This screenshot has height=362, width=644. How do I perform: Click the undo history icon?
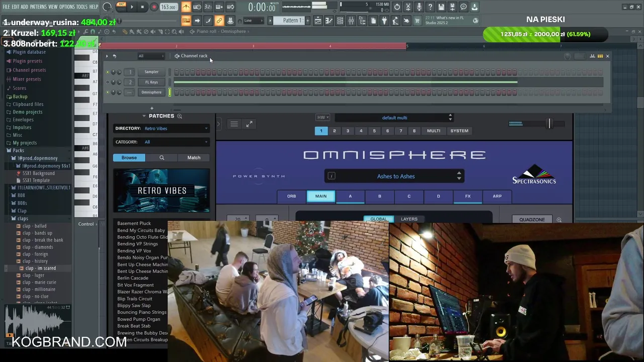(397, 7)
